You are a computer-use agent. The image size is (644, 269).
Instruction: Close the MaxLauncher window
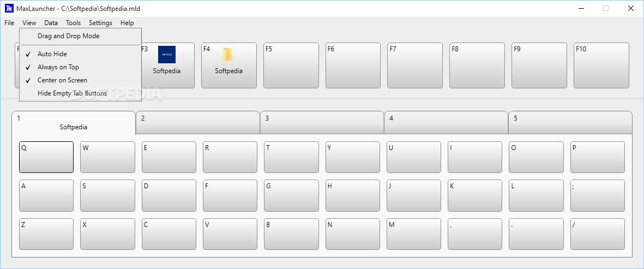[631, 8]
